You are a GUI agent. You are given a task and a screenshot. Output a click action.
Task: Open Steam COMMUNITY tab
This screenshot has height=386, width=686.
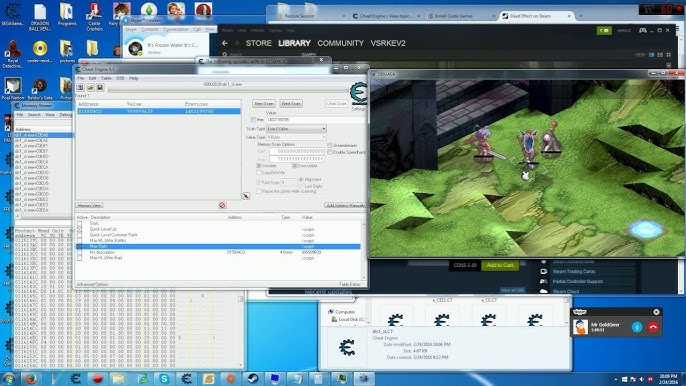point(340,43)
